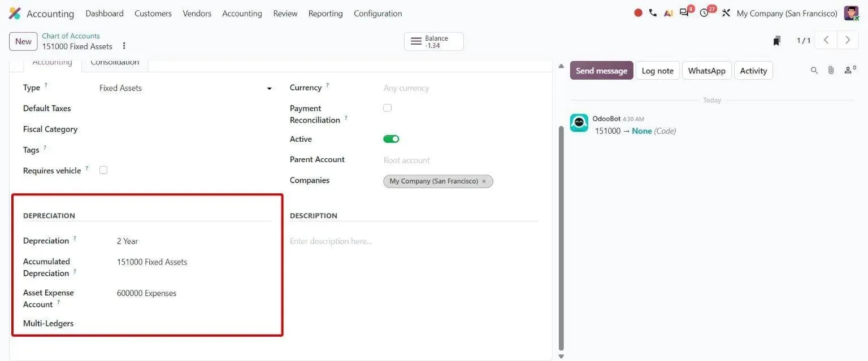Image resolution: width=868 pixels, height=361 pixels.
Task: Show help tooltip next to Type
Action: click(x=46, y=85)
